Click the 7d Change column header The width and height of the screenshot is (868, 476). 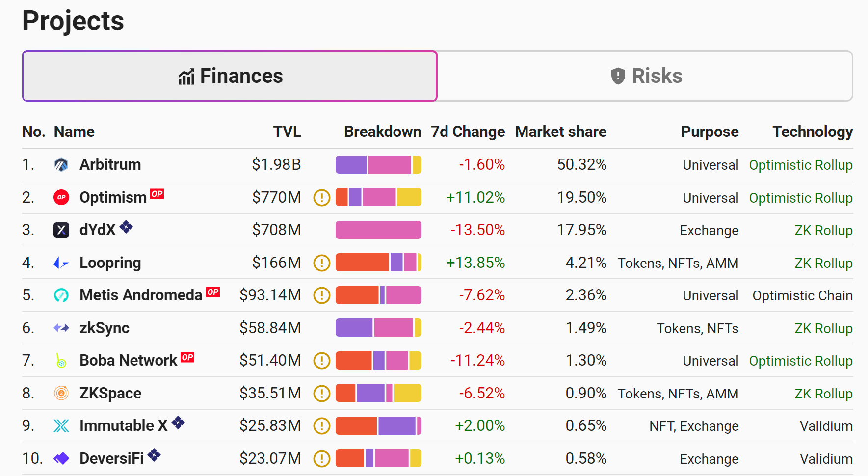468,132
